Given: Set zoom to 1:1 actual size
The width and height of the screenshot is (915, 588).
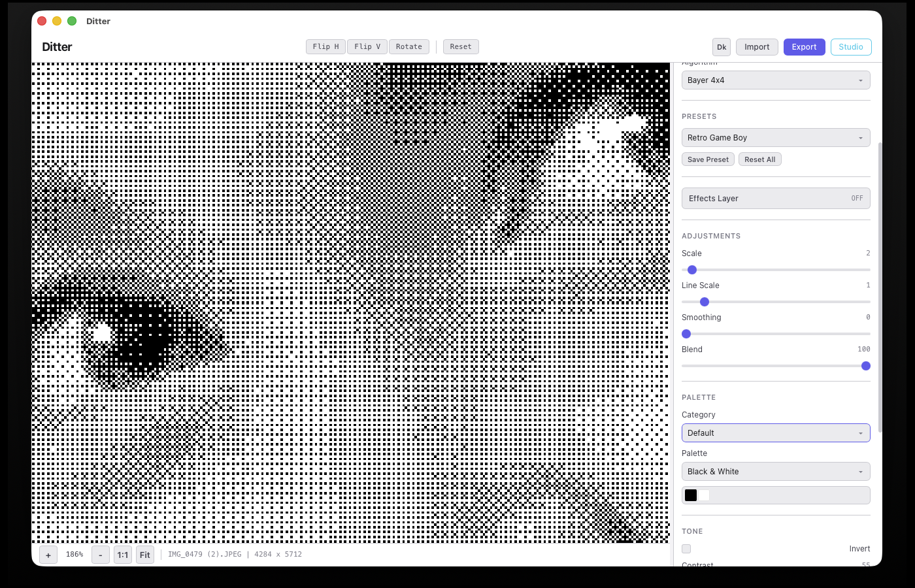Looking at the screenshot, I should [123, 555].
